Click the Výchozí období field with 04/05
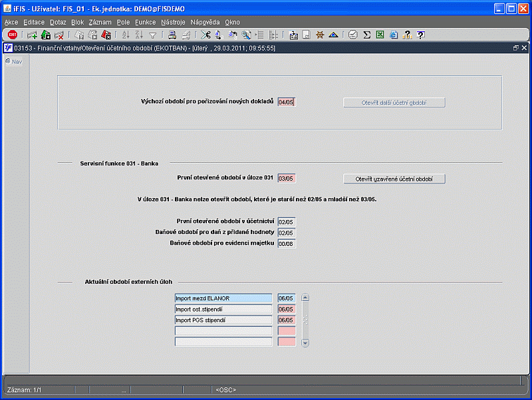The width and height of the screenshot is (532, 400). [x=287, y=102]
